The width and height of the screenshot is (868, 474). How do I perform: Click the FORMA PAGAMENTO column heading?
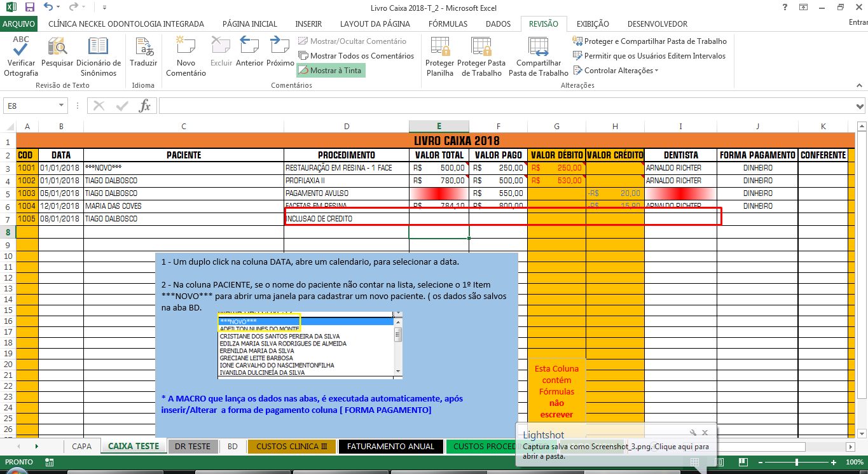(x=757, y=155)
